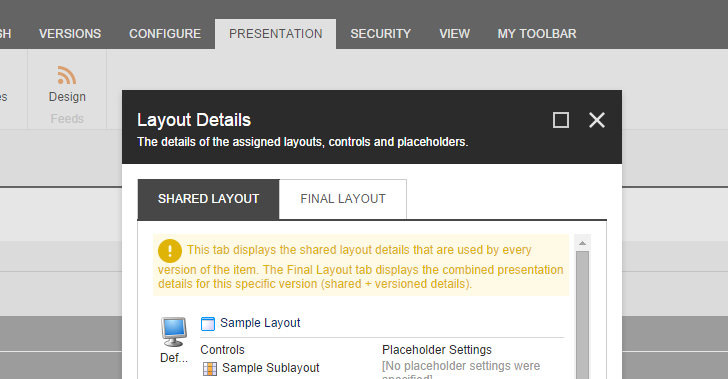Click the scrollbar up arrow
This screenshot has height=379, width=728.
(582, 242)
